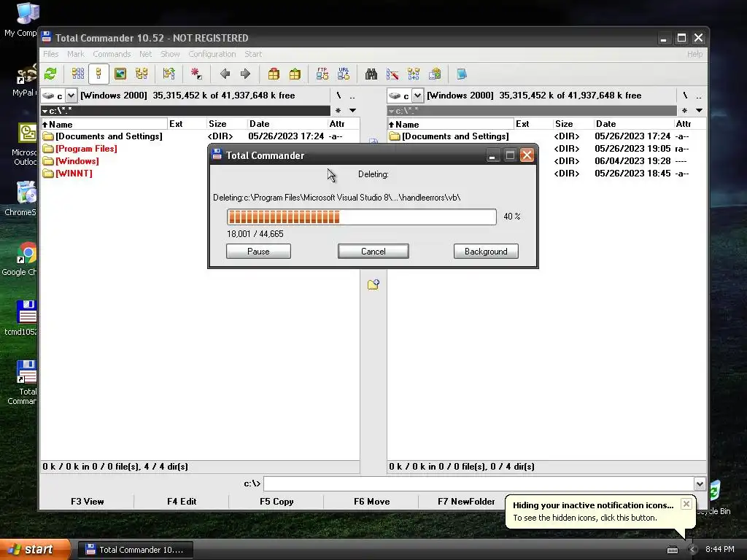Click the pack files icon
The width and height of the screenshot is (747, 560).
point(274,74)
